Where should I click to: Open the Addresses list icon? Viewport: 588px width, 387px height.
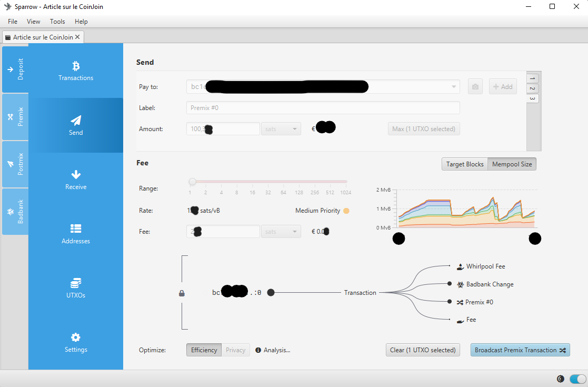76,229
